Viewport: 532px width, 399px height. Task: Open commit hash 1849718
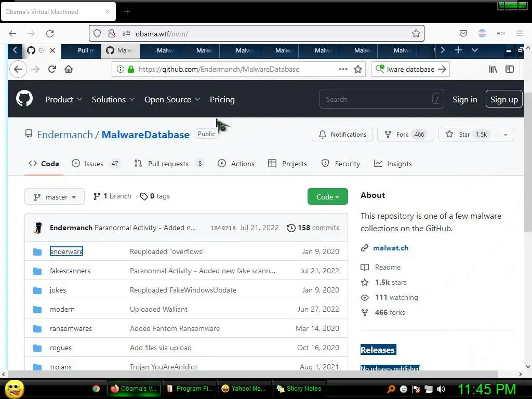223,228
